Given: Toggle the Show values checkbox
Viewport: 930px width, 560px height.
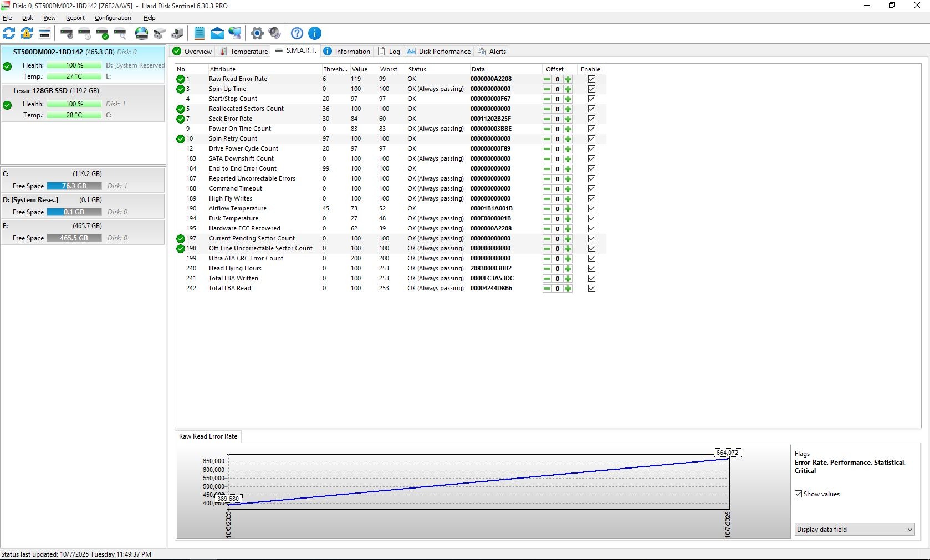Looking at the screenshot, I should tap(799, 494).
